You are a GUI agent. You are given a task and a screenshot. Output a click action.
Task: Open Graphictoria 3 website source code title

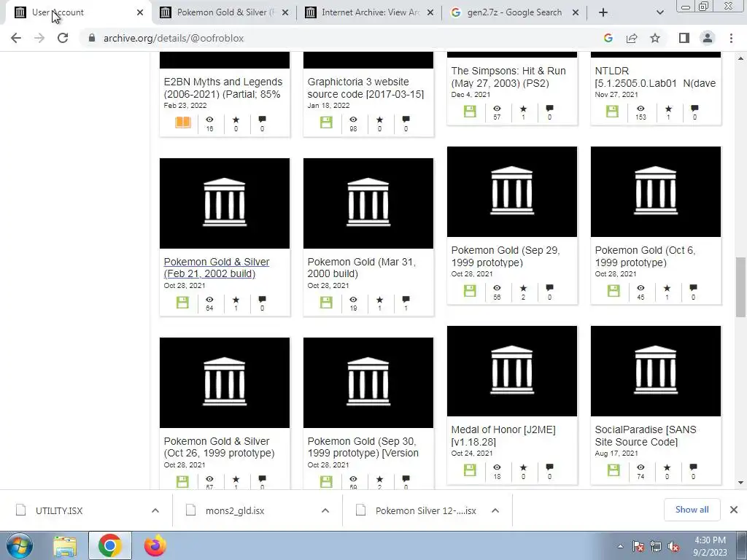click(x=365, y=87)
